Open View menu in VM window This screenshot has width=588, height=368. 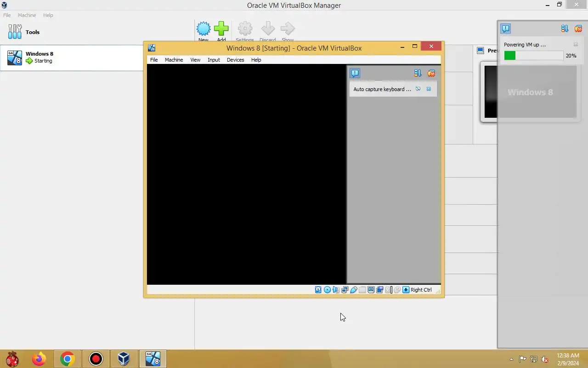[195, 60]
